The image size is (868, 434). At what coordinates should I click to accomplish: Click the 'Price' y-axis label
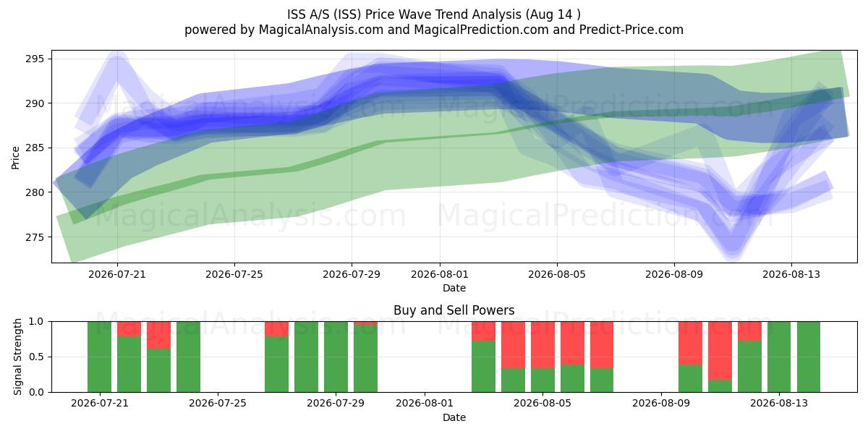(16, 156)
